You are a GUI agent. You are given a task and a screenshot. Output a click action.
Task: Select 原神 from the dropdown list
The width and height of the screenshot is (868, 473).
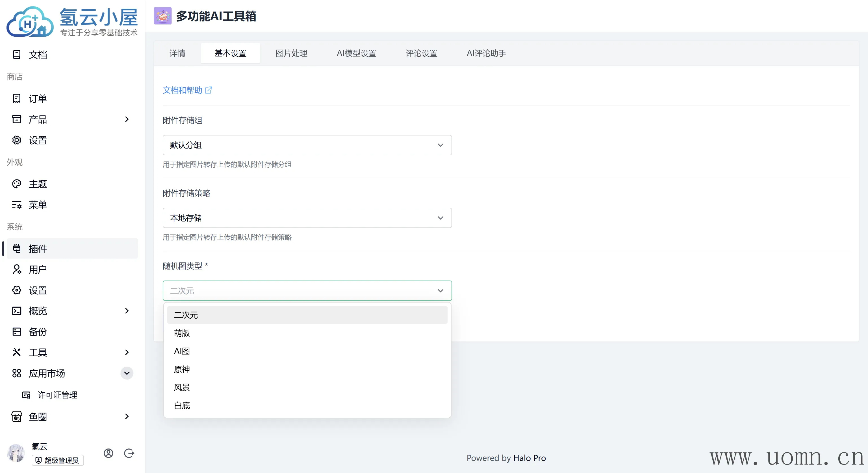click(x=182, y=369)
